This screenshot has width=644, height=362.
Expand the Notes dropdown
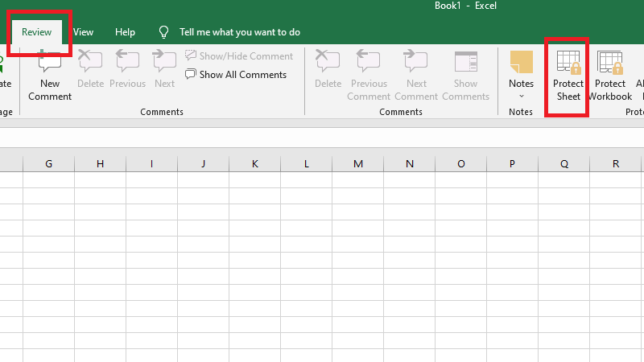pos(521,95)
